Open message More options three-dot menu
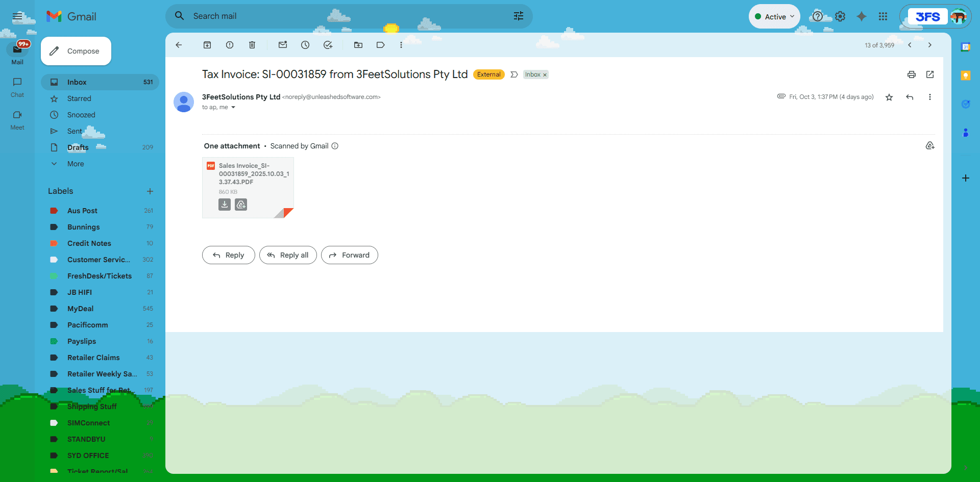The width and height of the screenshot is (980, 482). [930, 97]
